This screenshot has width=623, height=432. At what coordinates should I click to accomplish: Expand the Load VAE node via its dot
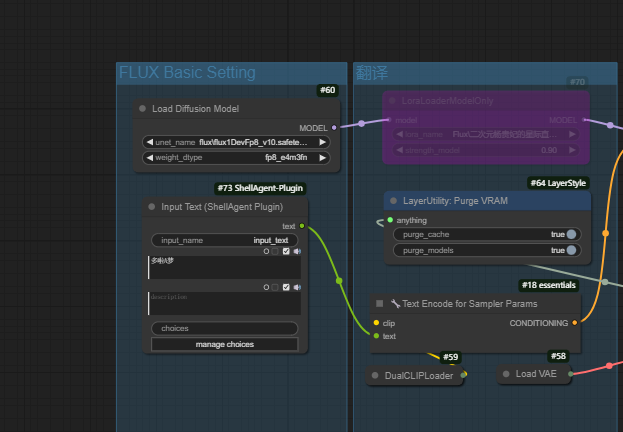(506, 374)
